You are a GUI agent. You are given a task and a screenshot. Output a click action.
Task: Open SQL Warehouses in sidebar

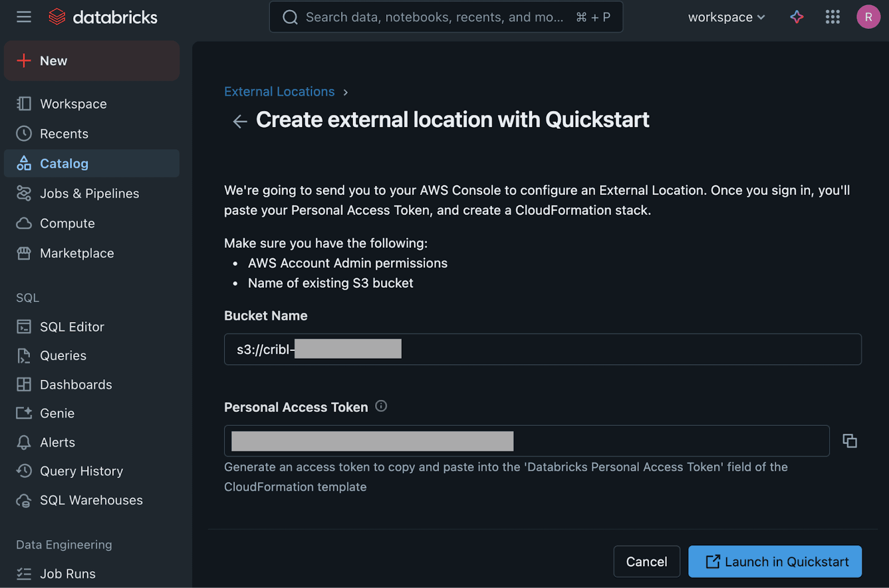click(91, 500)
